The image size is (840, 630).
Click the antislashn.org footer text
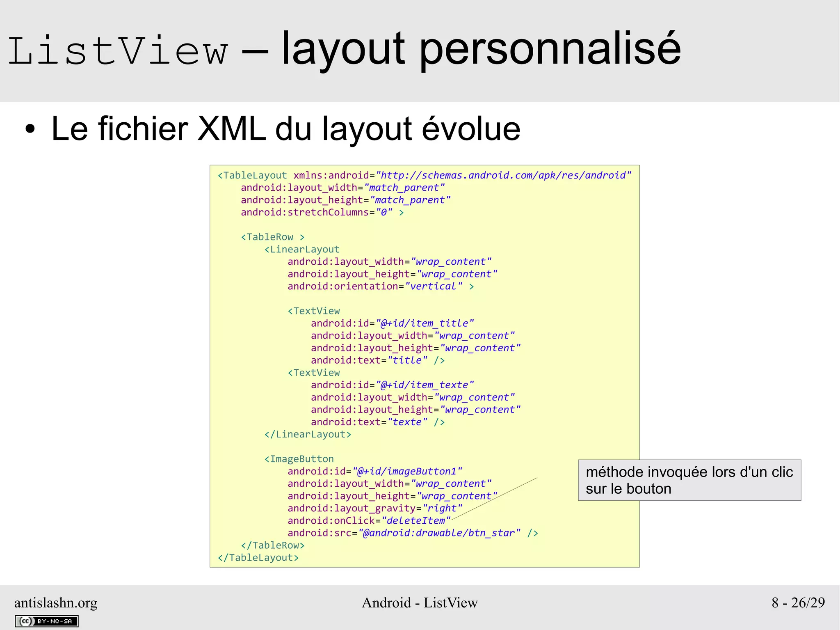click(56, 603)
